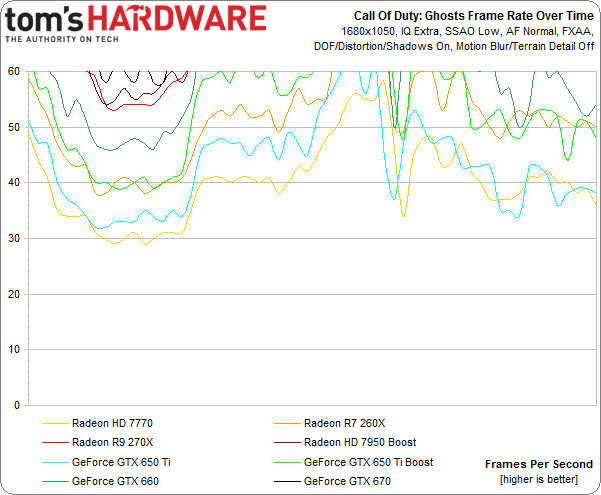Image resolution: width=601 pixels, height=495 pixels.
Task: Select the 'Radeon HD 7770' legend label
Action: (112, 423)
